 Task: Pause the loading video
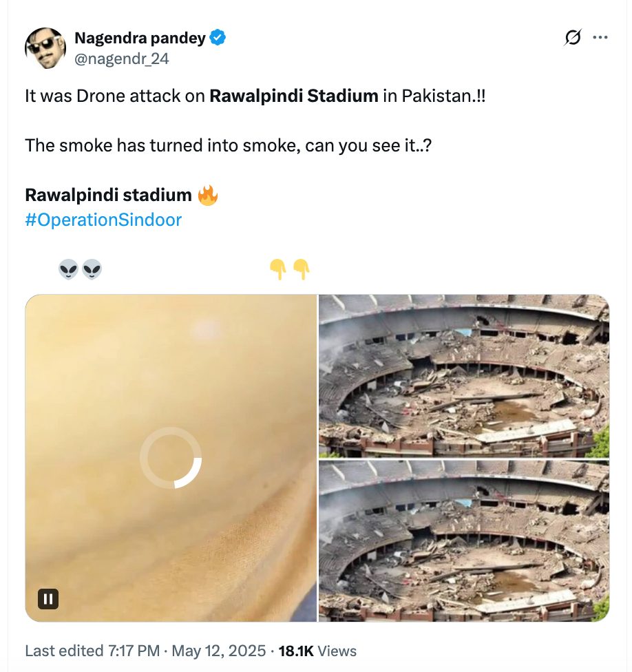(x=48, y=599)
